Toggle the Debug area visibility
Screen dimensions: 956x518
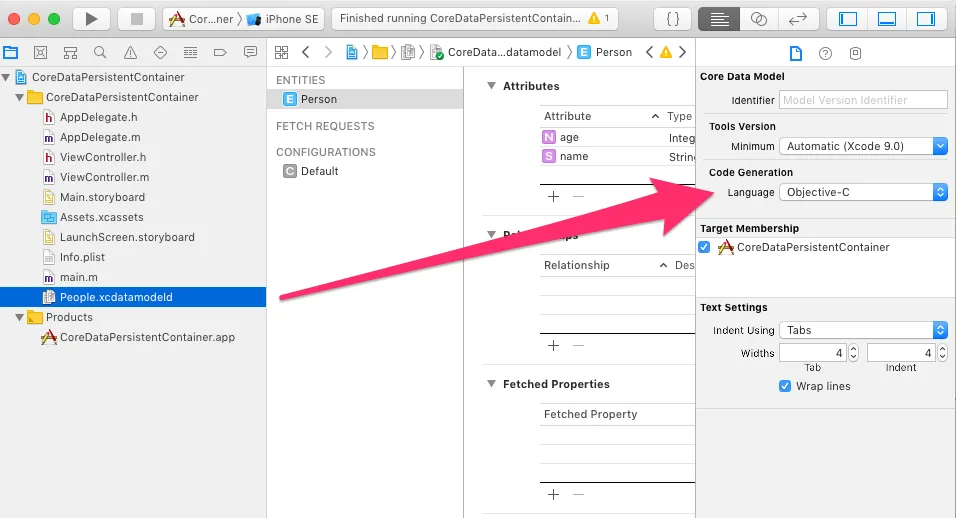[886, 19]
